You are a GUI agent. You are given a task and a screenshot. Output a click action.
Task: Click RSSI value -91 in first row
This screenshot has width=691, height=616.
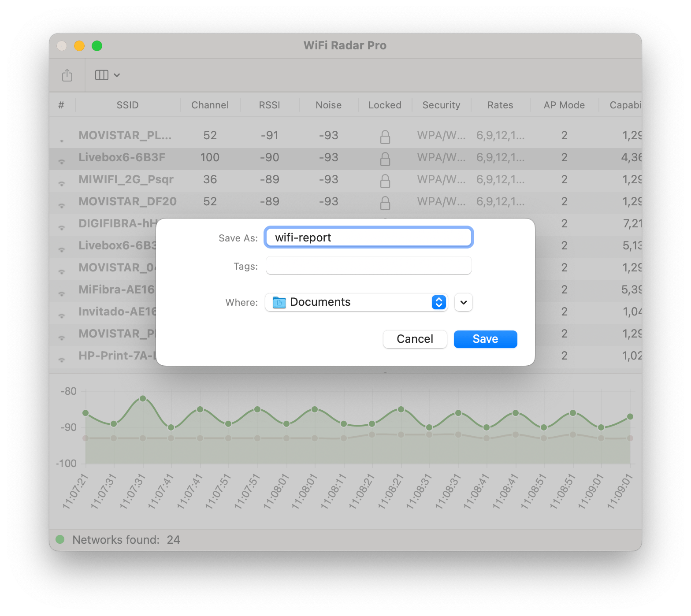[269, 135]
